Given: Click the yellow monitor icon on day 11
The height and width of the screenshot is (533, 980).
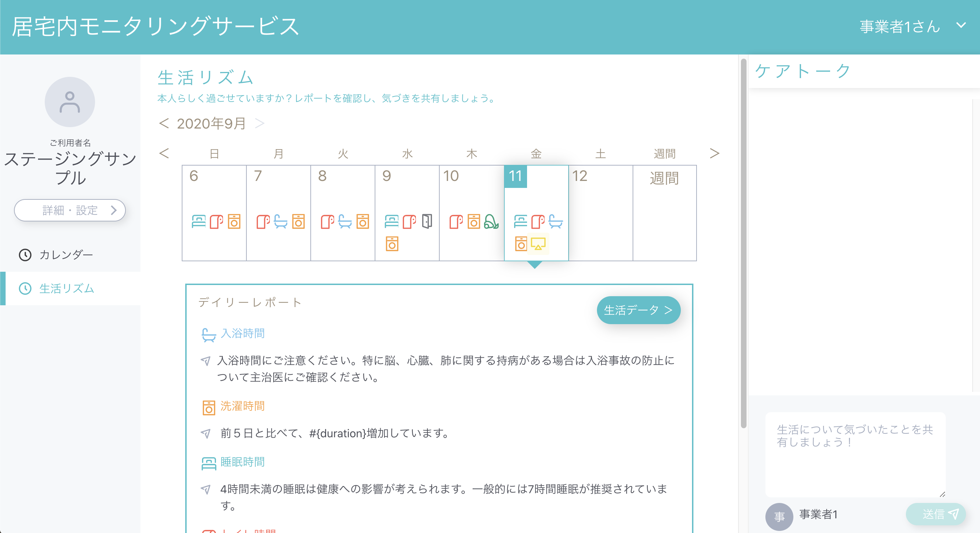Looking at the screenshot, I should click(x=538, y=244).
